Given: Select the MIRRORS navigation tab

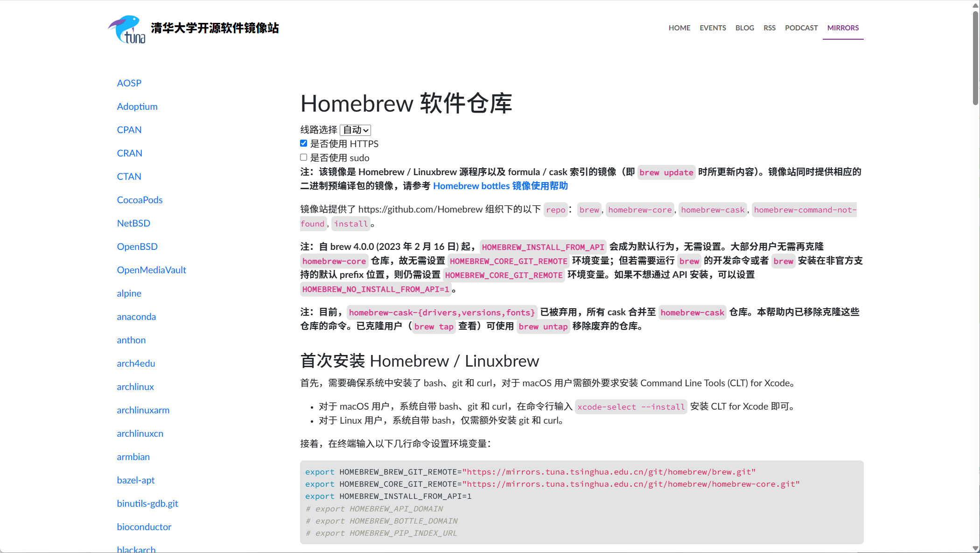Looking at the screenshot, I should coord(843,28).
